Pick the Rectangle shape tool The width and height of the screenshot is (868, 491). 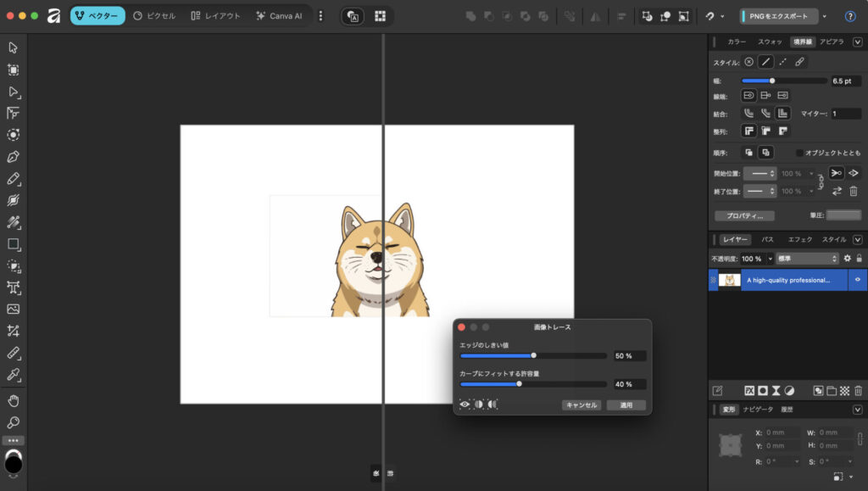point(13,244)
